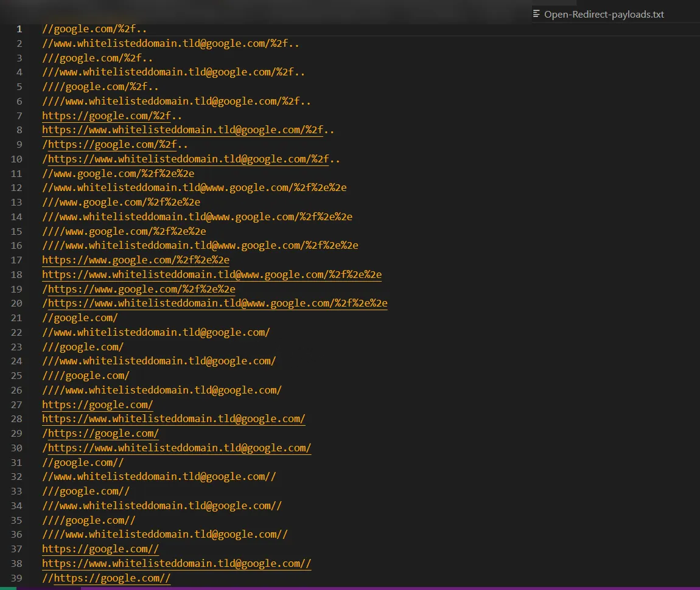Viewport: 700px width, 590px height.
Task: Open link on line 39
Action: (112, 578)
